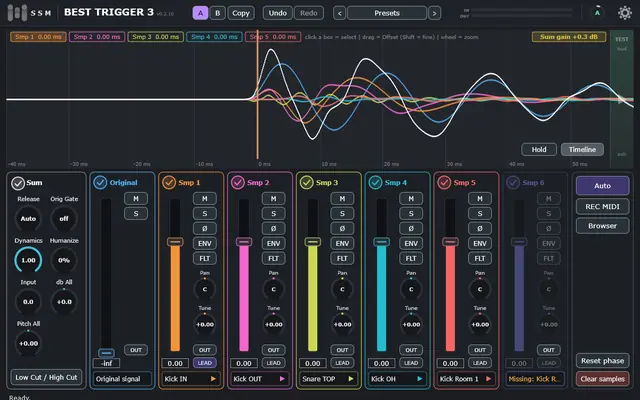
Task: Toggle the Sum enable checkmark
Action: pos(18,183)
